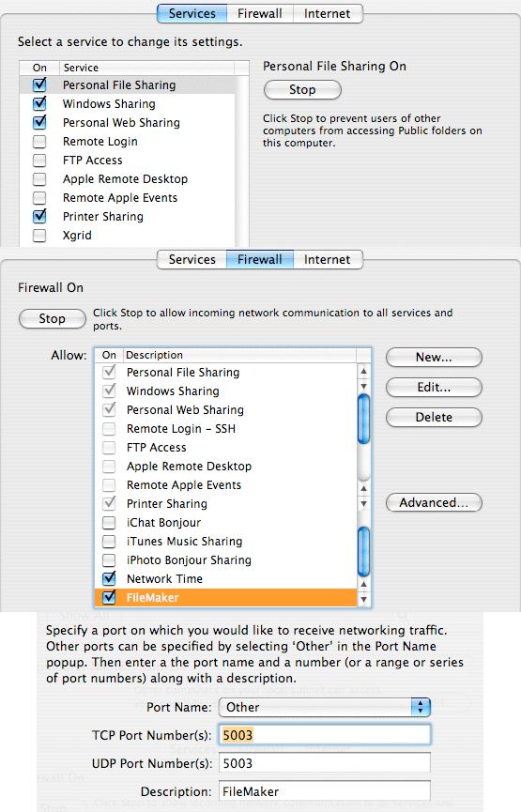
Task: Switch to the Internet tab in top panel
Action: (x=328, y=13)
